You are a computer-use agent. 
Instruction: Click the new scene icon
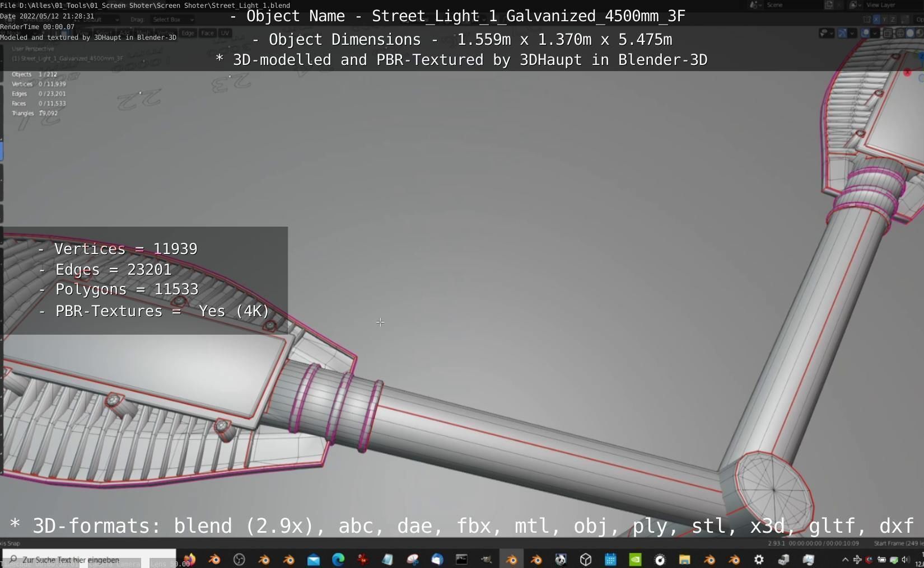click(829, 5)
